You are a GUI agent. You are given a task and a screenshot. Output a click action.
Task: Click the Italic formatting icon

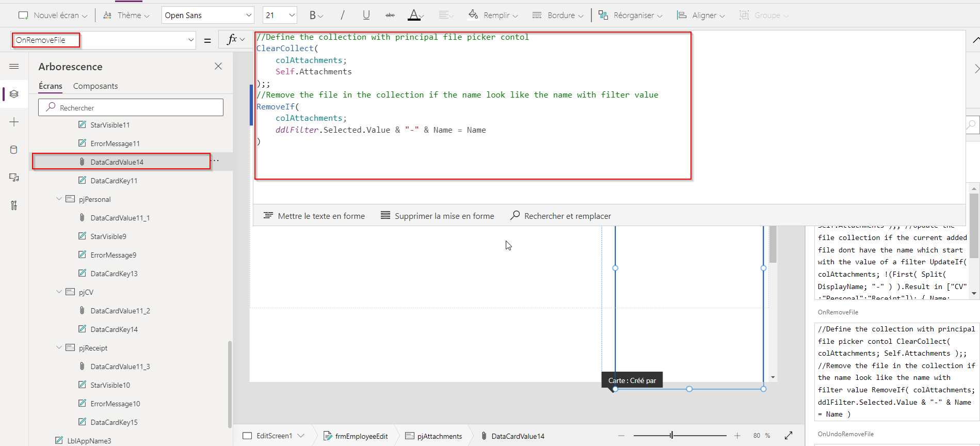(342, 15)
